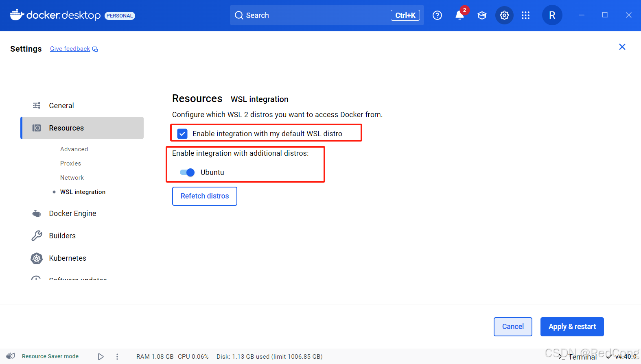Close the Settings panel with X
The width and height of the screenshot is (641, 364).
[x=622, y=47]
